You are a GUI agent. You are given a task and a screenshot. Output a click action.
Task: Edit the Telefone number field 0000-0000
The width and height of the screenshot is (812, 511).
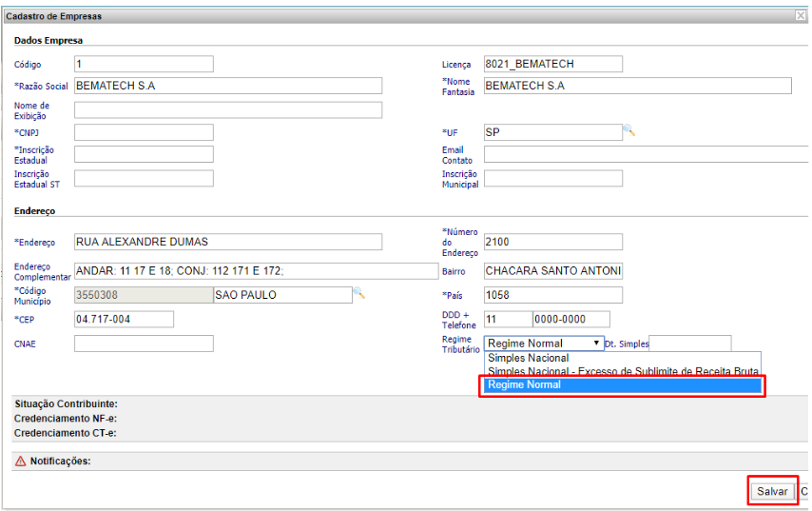pyautogui.click(x=571, y=319)
